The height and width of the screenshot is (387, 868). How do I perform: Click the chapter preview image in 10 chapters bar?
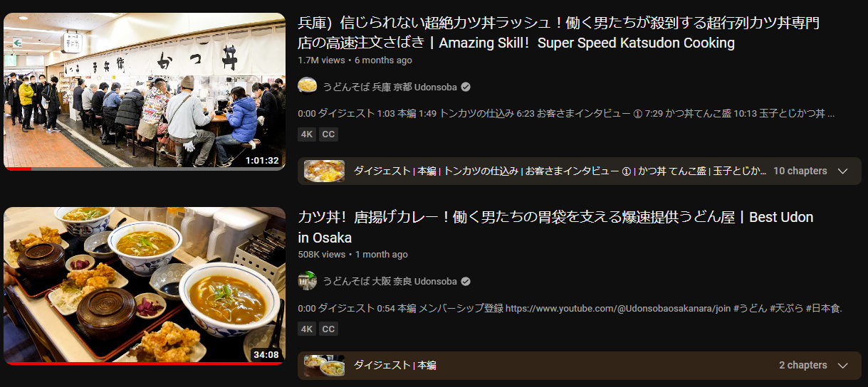tap(324, 171)
